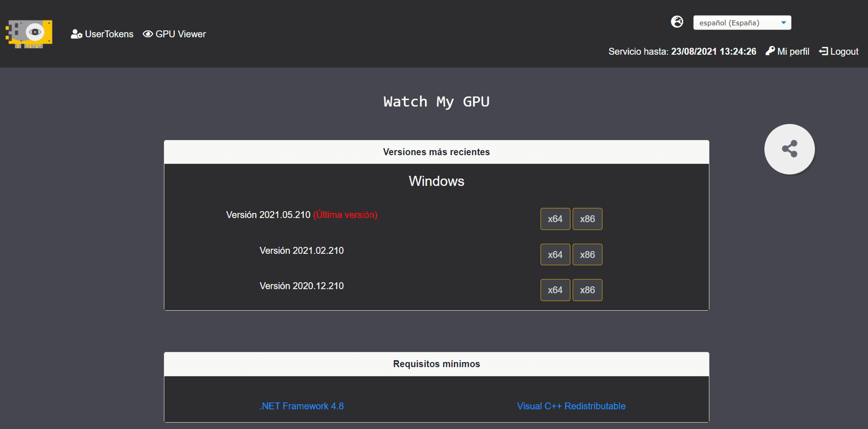Click the GPU Viewer eye icon
The image size is (868, 429).
click(x=148, y=34)
